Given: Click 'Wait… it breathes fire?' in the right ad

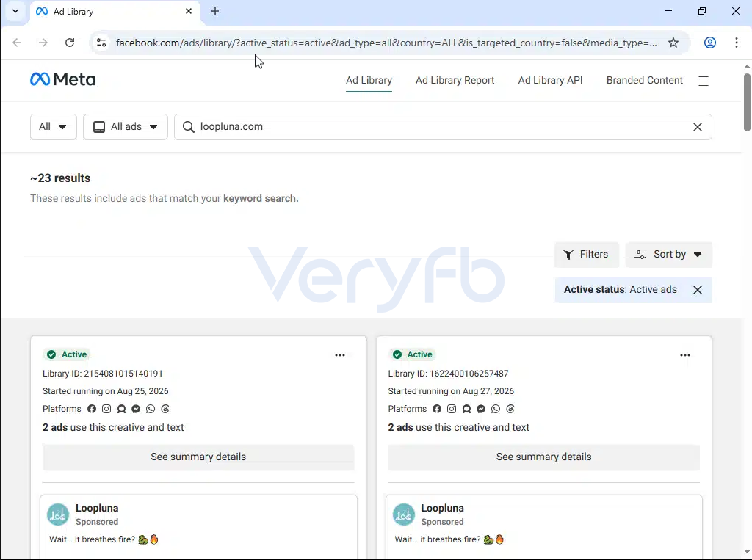Looking at the screenshot, I should coord(438,539).
